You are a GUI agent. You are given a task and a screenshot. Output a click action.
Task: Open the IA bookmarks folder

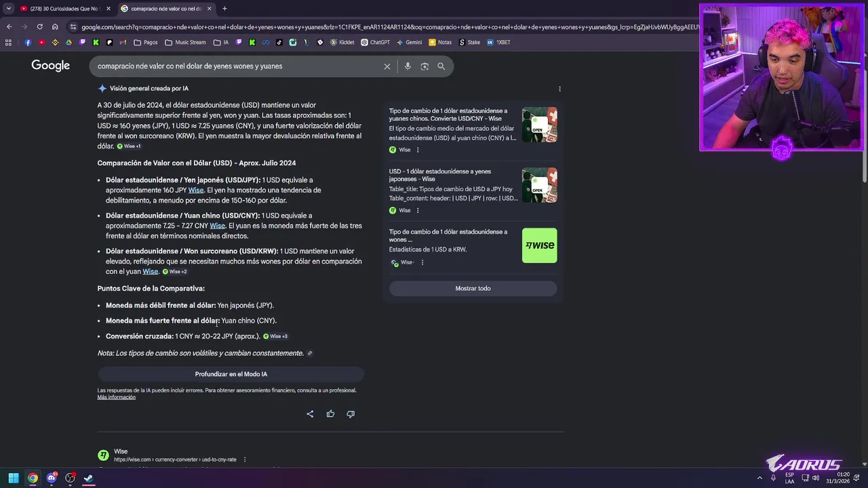click(x=221, y=42)
